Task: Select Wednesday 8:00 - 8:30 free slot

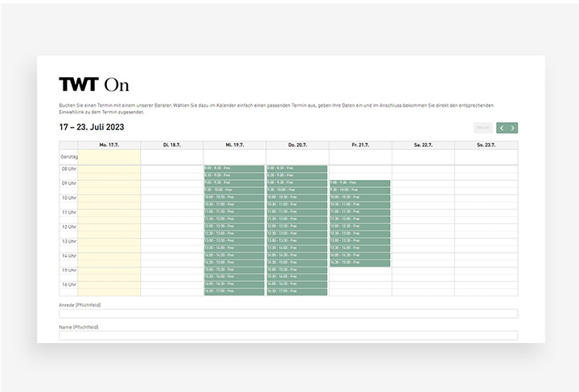Action: tap(234, 169)
